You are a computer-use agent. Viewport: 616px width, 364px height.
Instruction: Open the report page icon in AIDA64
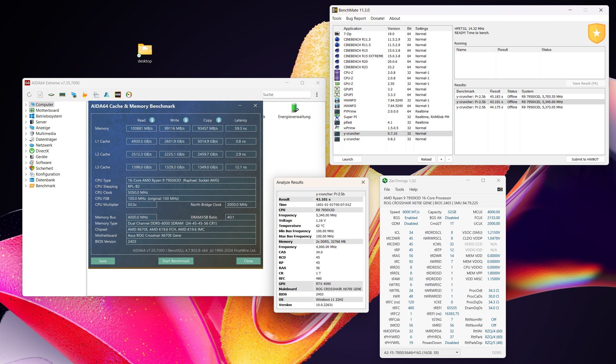coord(40,95)
